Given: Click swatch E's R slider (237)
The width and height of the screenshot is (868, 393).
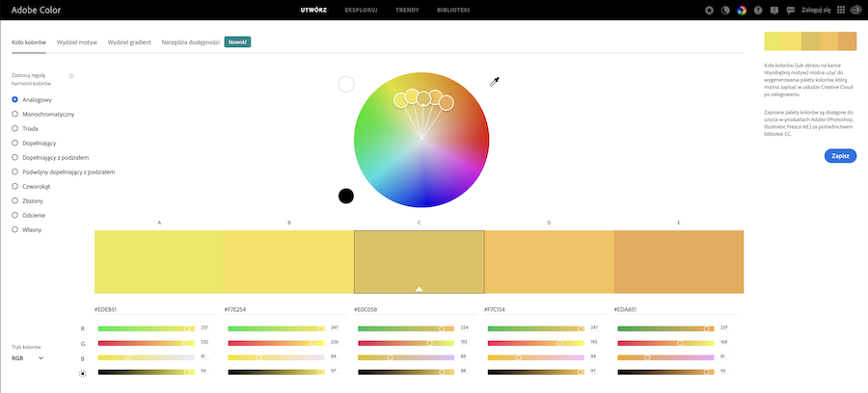Looking at the screenshot, I should click(x=665, y=328).
